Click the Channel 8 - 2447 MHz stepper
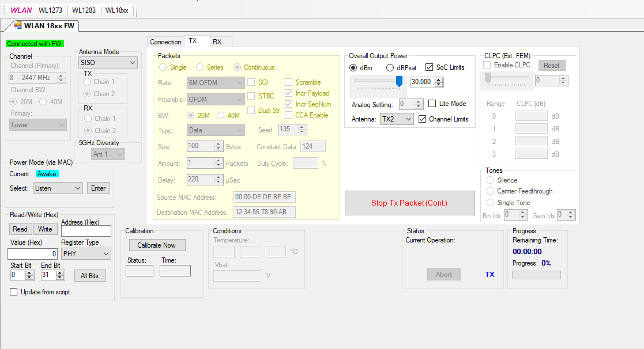The image size is (644, 349). (x=37, y=78)
